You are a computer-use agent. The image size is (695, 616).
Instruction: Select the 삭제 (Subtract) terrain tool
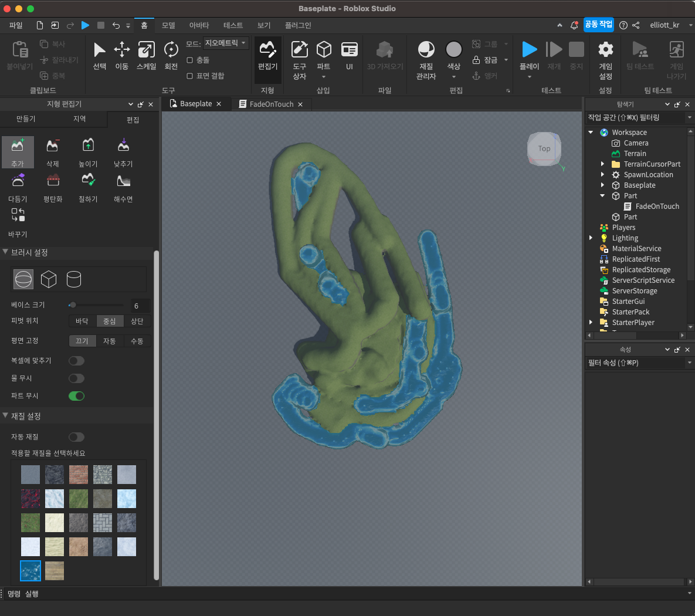point(53,152)
